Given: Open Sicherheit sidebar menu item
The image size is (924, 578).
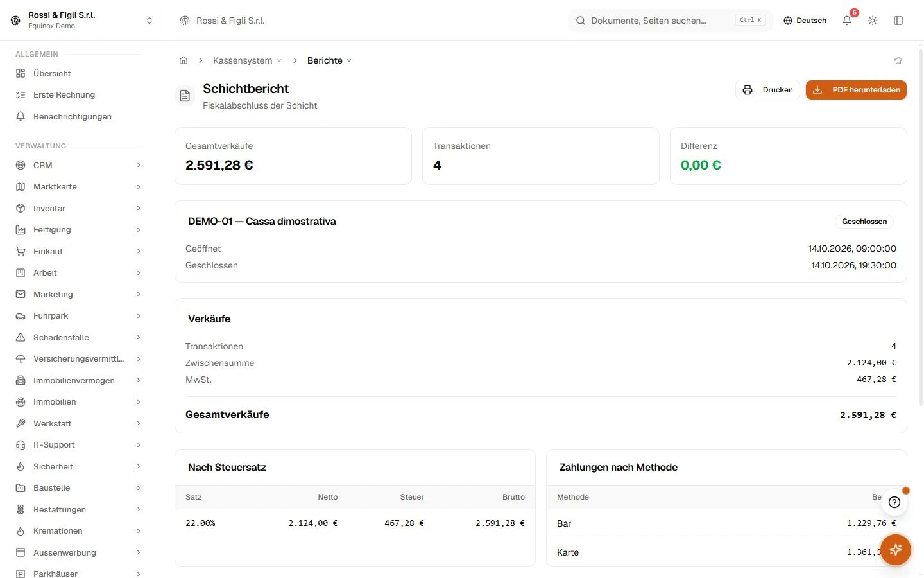Looking at the screenshot, I should coord(78,467).
